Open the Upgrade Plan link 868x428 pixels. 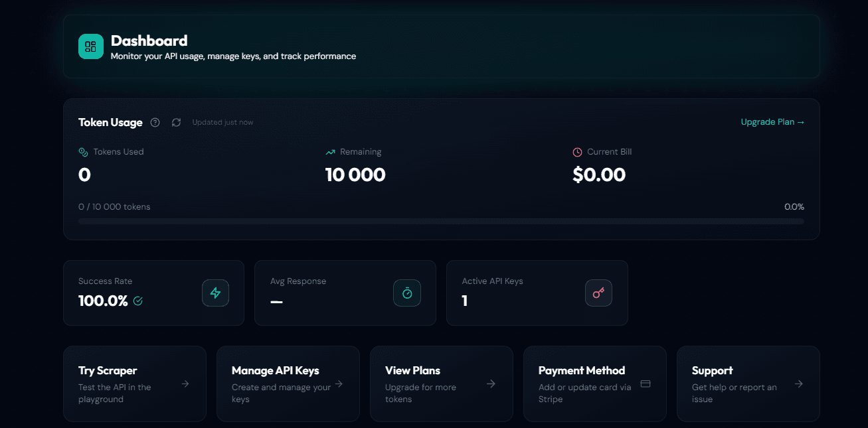772,122
